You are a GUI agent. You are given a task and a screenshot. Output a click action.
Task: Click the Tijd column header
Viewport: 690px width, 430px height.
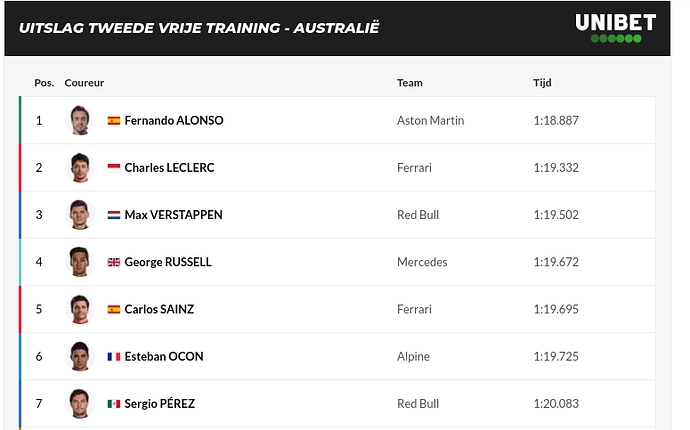(542, 83)
